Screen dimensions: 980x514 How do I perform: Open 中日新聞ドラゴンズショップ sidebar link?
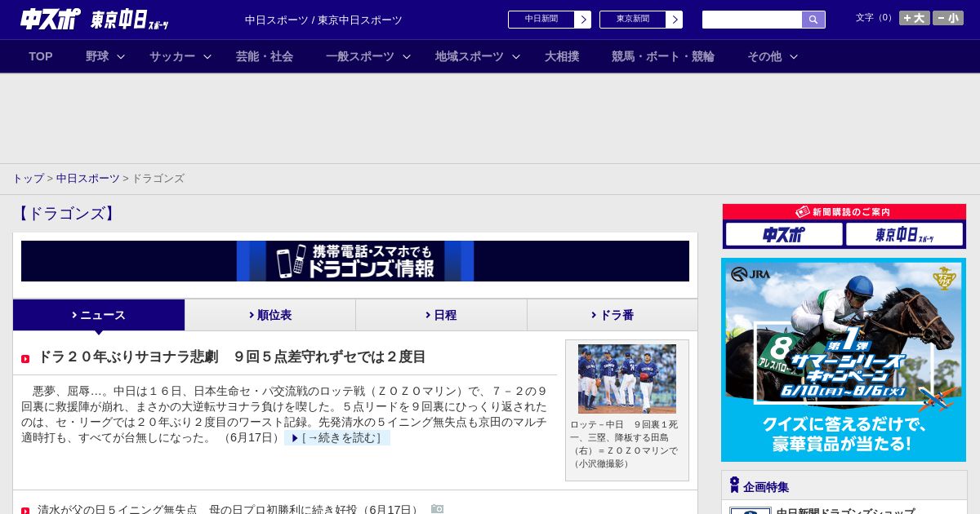pyautogui.click(x=845, y=511)
